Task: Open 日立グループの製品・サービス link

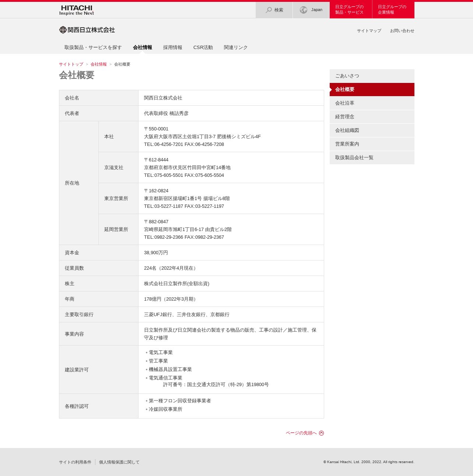Action: pyautogui.click(x=351, y=10)
